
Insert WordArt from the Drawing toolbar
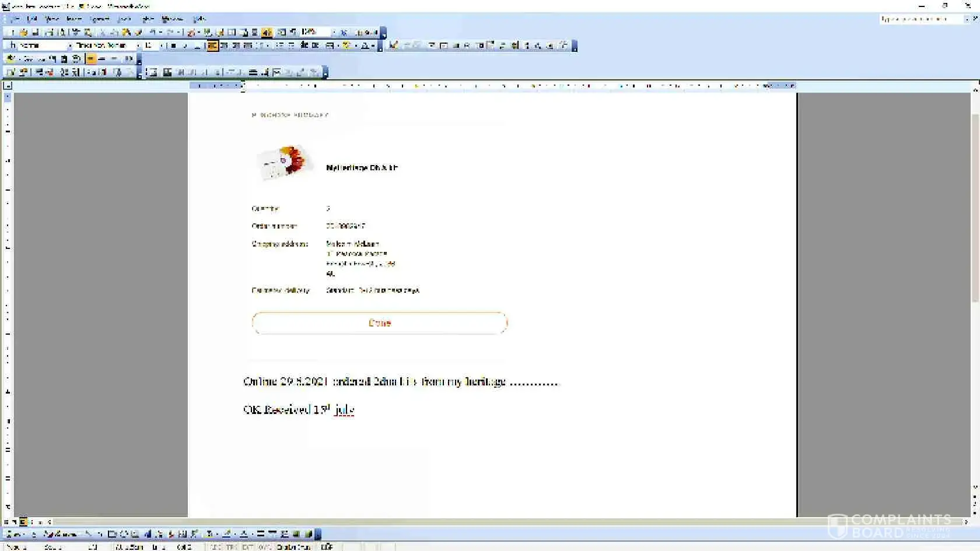(148, 534)
